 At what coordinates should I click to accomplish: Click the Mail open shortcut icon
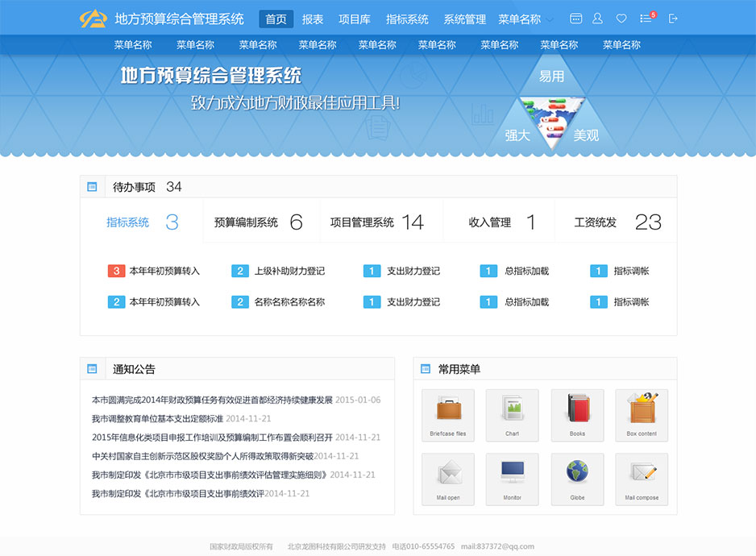click(447, 479)
